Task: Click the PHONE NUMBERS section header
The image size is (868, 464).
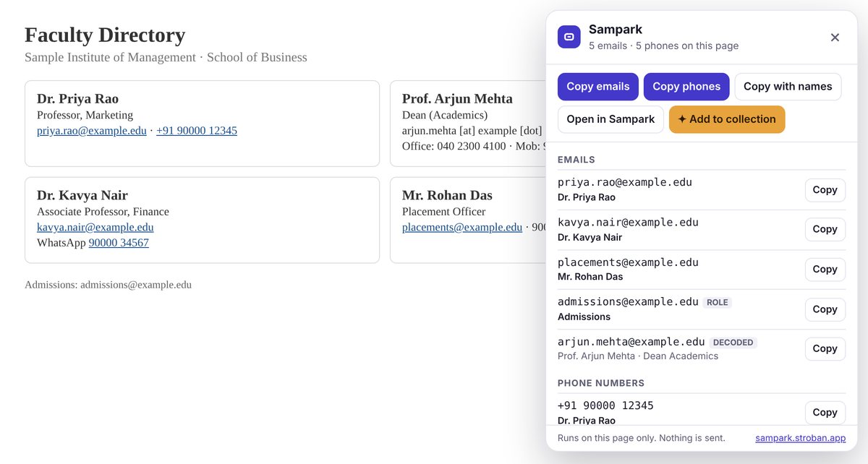Action: 601,383
